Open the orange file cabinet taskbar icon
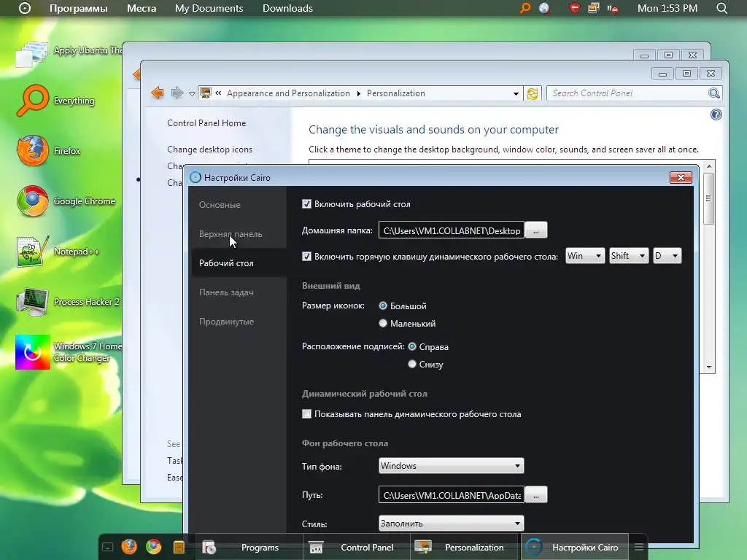The width and height of the screenshot is (747, 560). (x=179, y=547)
